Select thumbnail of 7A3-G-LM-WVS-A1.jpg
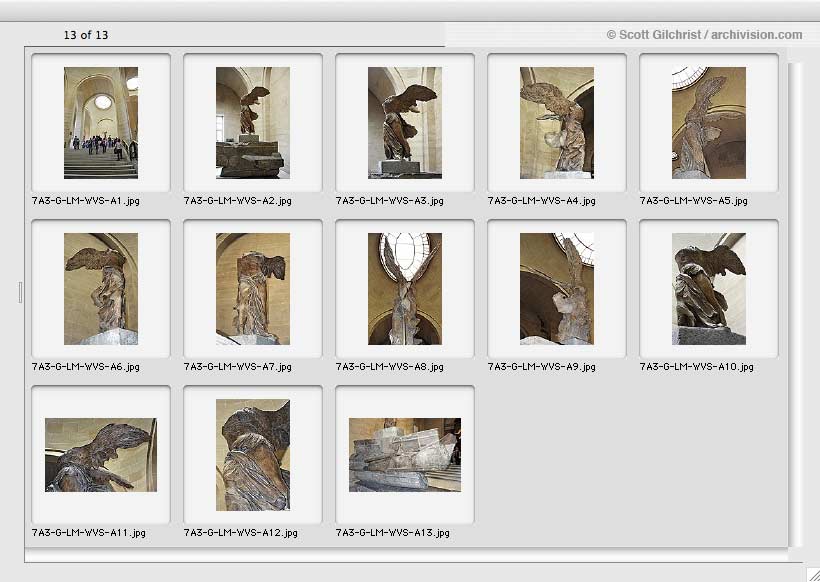 click(x=101, y=123)
